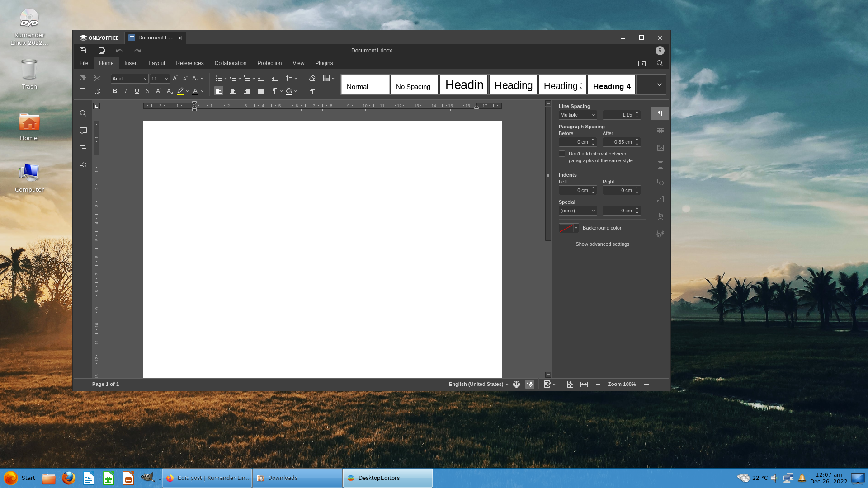
Task: Toggle italic formatting
Action: click(x=126, y=91)
